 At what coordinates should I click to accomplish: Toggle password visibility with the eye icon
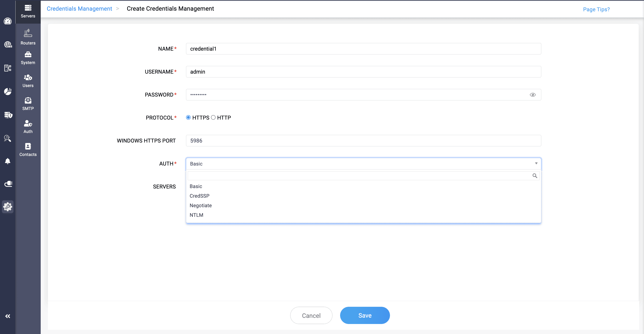tap(533, 95)
